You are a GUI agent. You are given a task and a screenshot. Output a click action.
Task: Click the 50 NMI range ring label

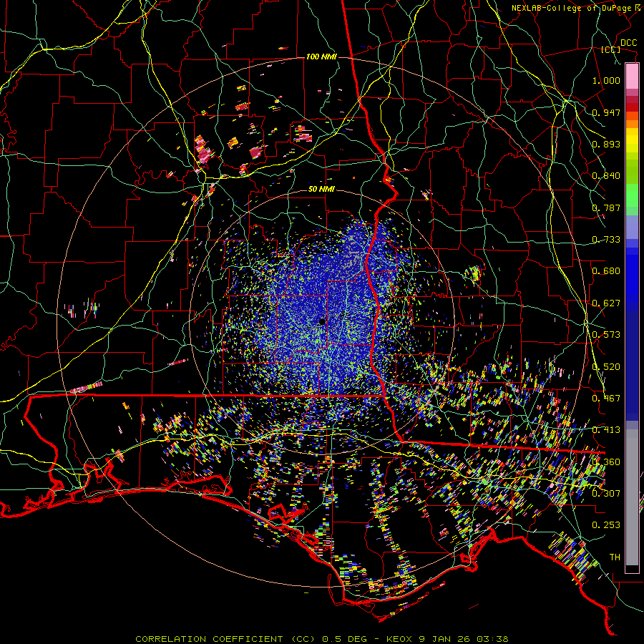tap(321, 190)
